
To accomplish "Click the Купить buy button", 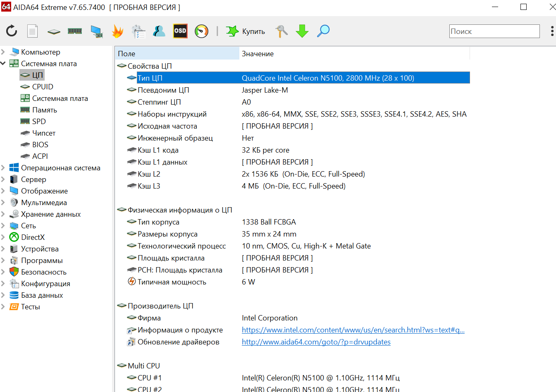I will click(246, 31).
